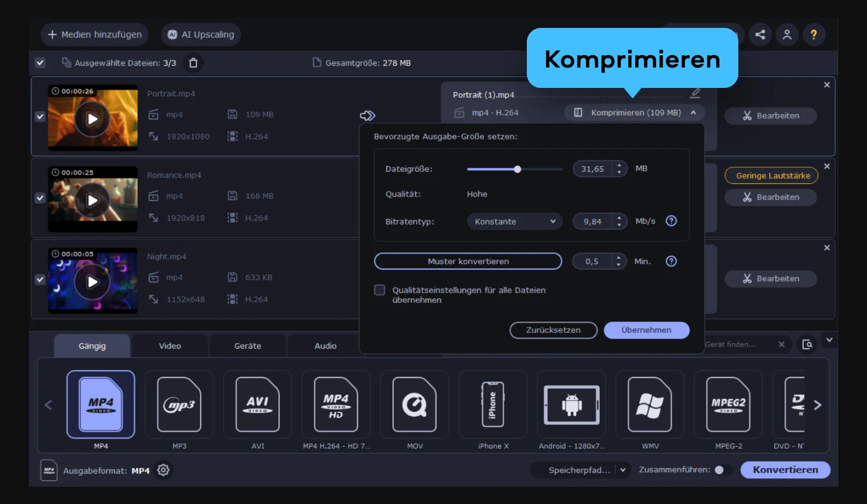Pick the Android 1280x720 device preset
Screen dimensions: 867x504
click(571, 404)
